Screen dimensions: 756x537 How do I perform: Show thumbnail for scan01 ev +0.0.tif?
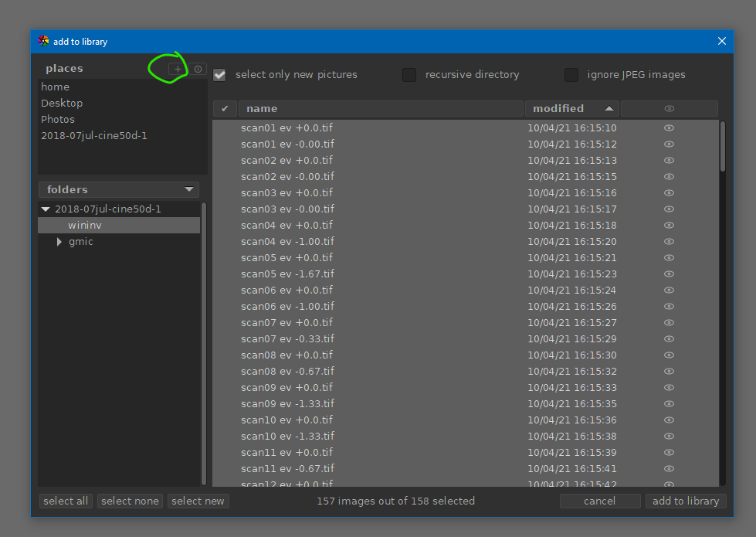(669, 128)
